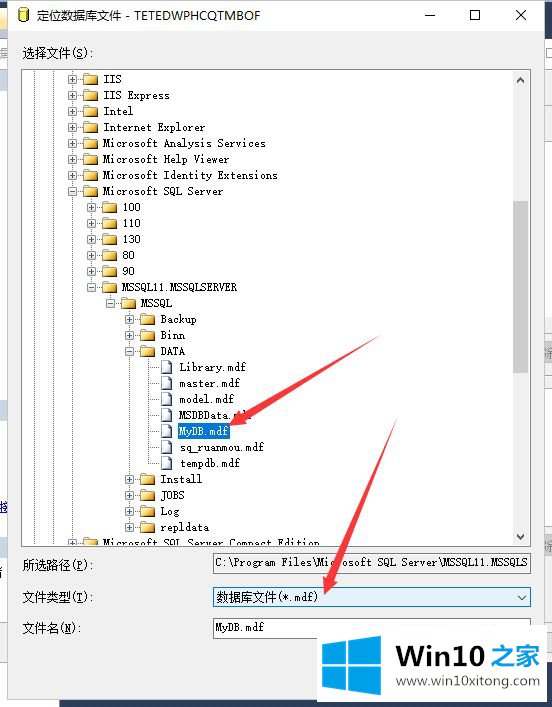552x707 pixels.
Task: Click the IIS folder icon
Action: coord(91,79)
